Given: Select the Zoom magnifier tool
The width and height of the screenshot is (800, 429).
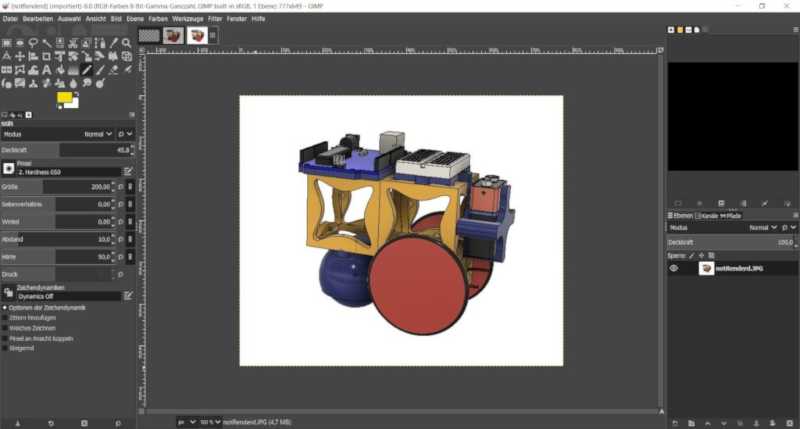Looking at the screenshot, I should pos(127,43).
